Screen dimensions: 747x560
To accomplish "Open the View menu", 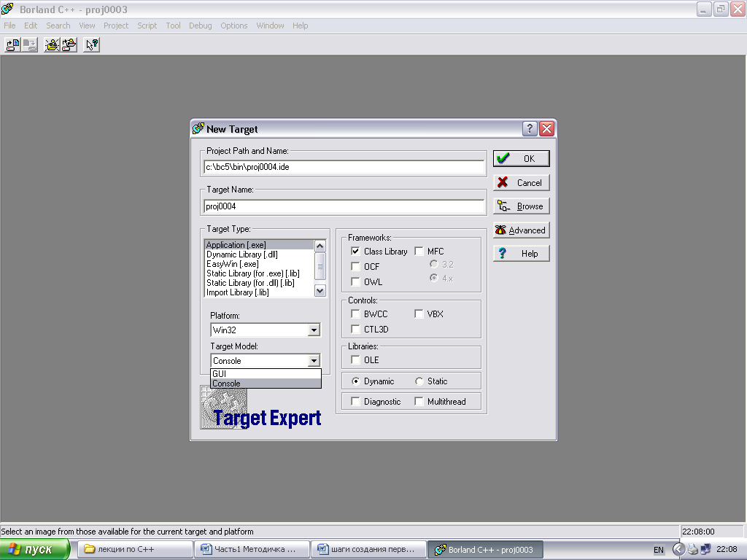I will tap(87, 26).
